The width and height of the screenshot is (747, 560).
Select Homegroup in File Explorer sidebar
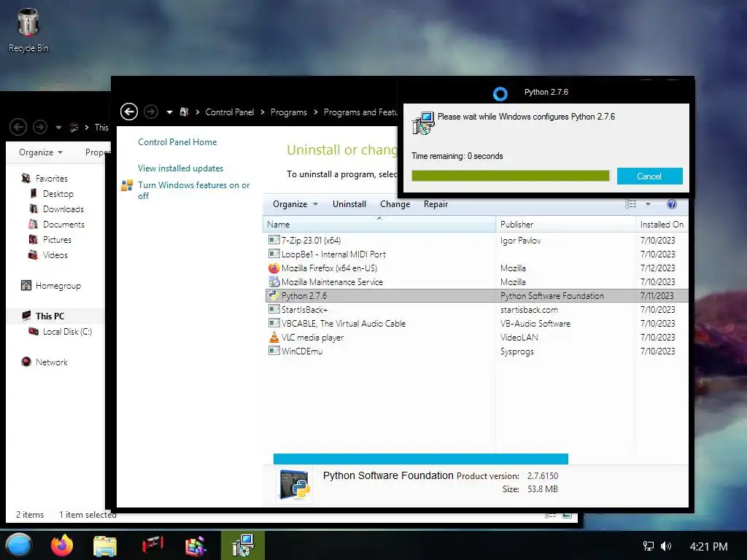58,286
